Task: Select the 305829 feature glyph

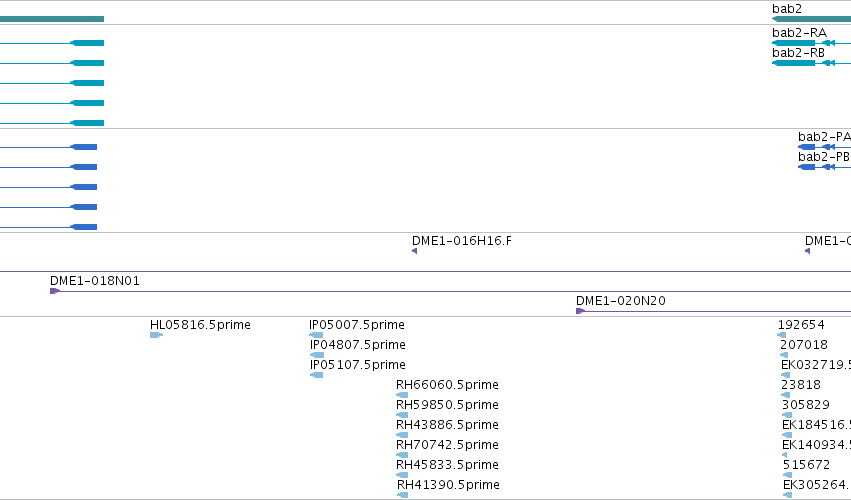Action: (x=787, y=415)
